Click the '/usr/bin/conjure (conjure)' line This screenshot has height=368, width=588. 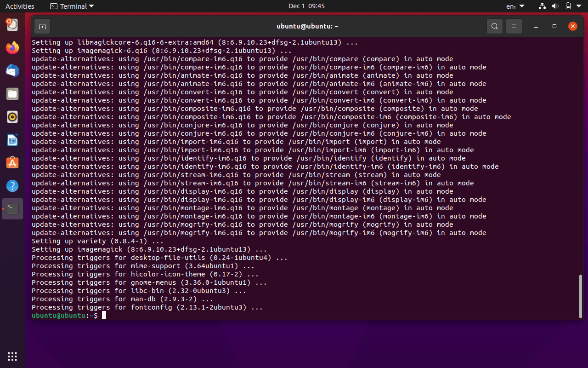click(x=243, y=125)
